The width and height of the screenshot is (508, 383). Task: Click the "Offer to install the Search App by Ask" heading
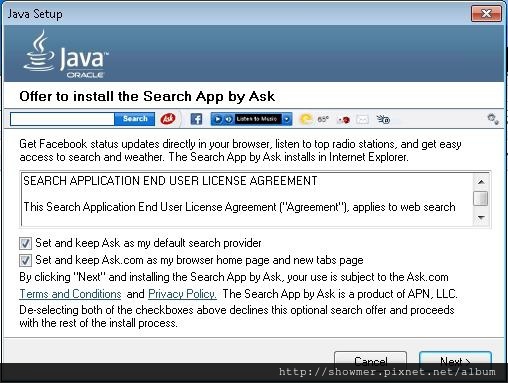click(147, 96)
